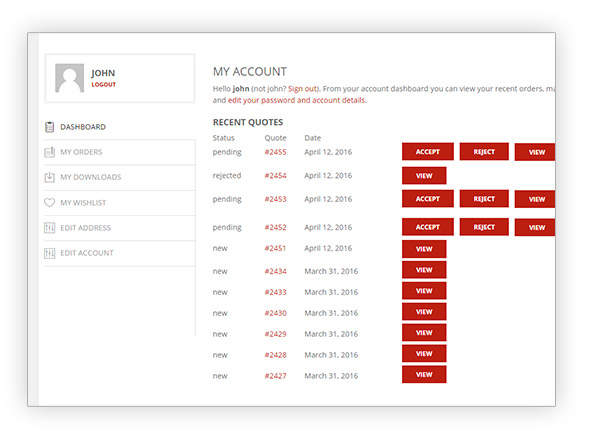Click the Edit Address sliders icon
This screenshot has height=447, width=600.
tap(49, 228)
